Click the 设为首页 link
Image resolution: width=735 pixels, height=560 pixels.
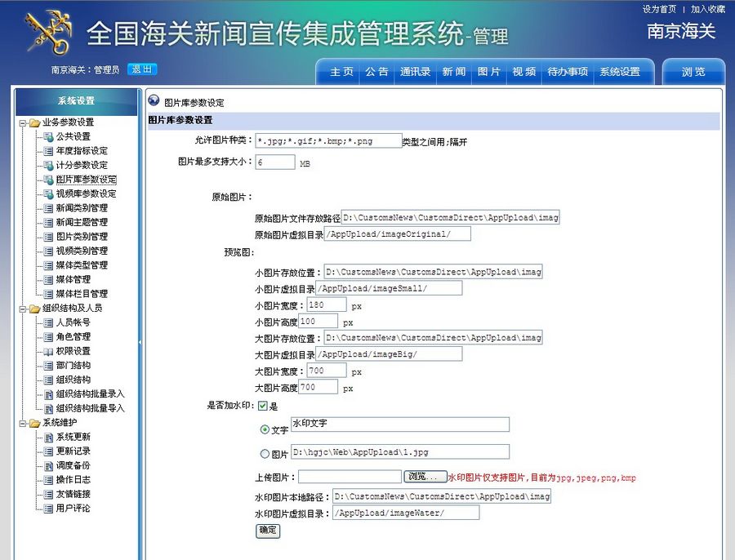point(659,9)
